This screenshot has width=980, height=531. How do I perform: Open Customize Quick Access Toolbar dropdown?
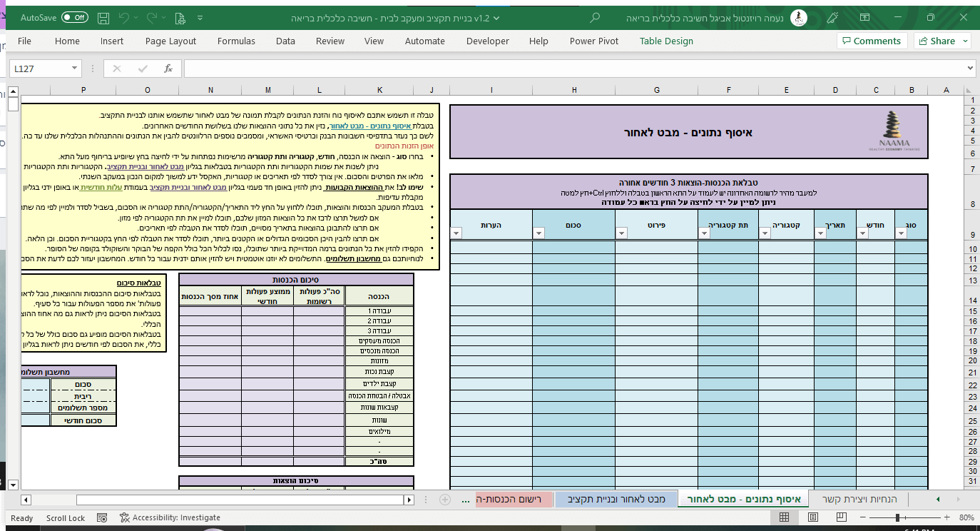199,17
